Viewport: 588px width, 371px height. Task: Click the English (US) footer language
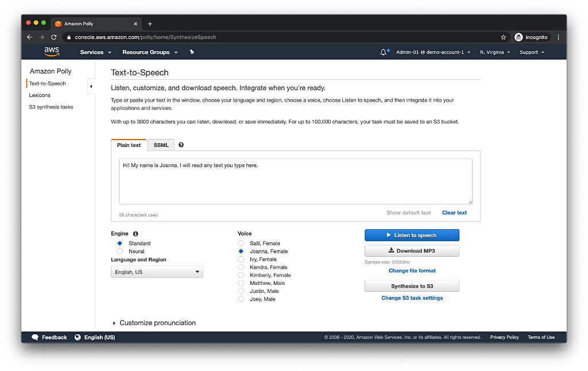pos(99,337)
